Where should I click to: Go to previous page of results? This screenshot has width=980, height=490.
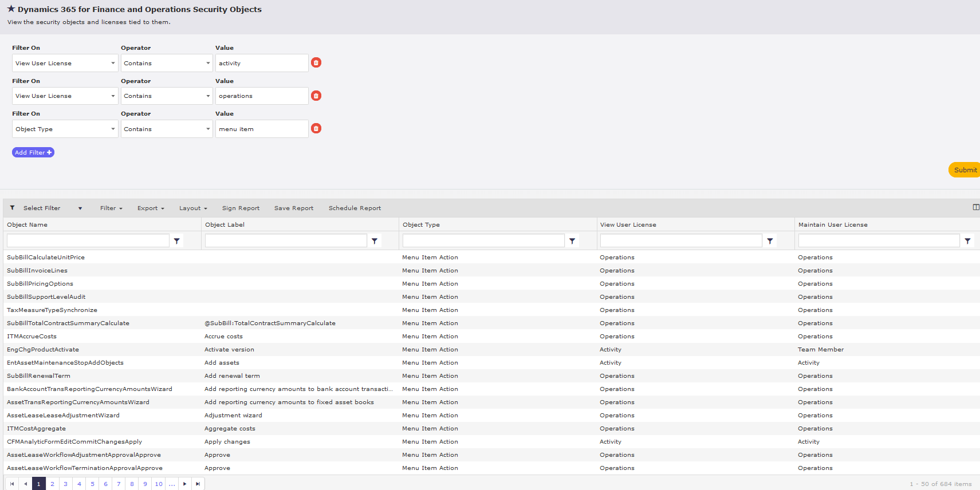pos(25,484)
